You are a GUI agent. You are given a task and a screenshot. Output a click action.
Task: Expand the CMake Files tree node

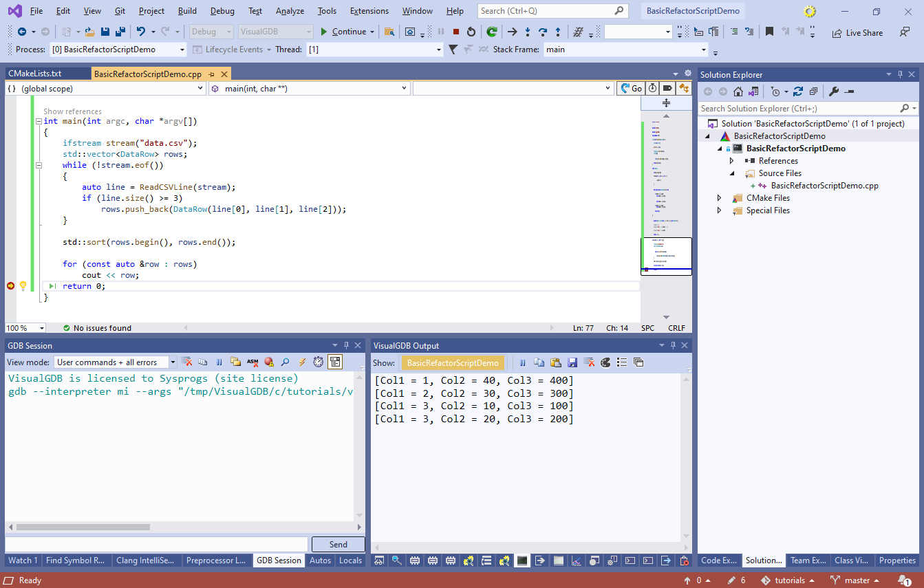click(x=720, y=198)
